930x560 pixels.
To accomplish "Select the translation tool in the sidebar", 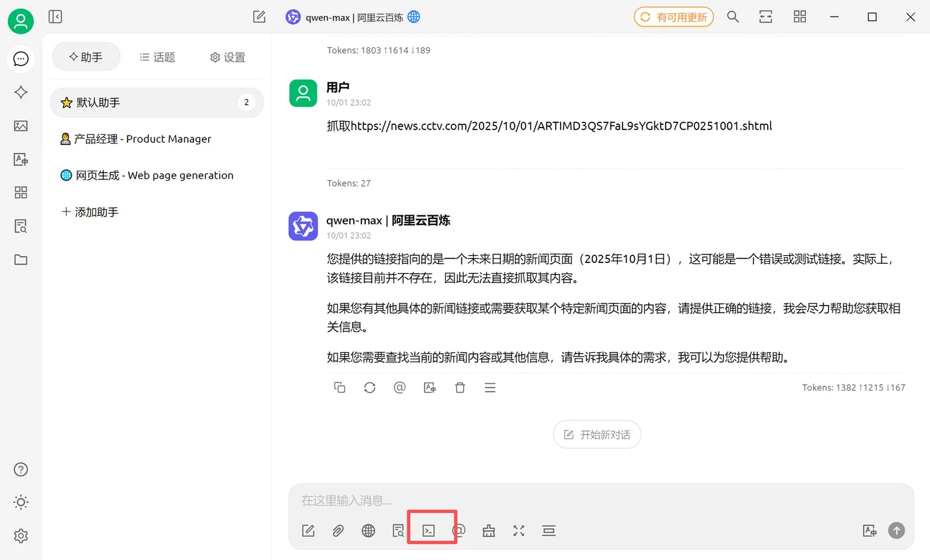I will click(x=21, y=159).
